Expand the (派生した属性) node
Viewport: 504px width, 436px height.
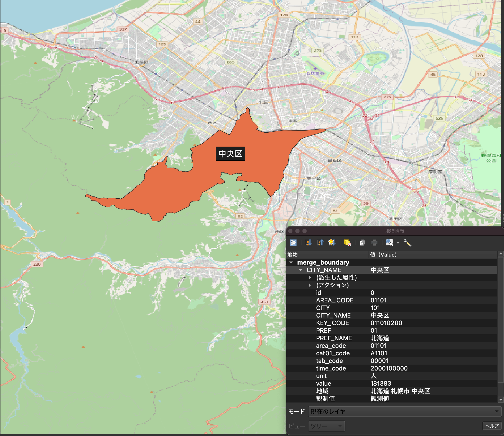[310, 278]
